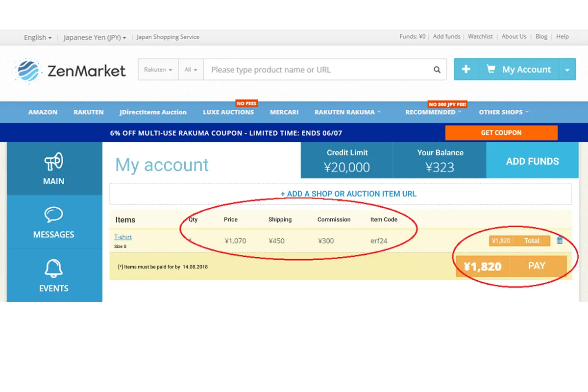Expand the Rakuten Rakuma menu
The width and height of the screenshot is (588, 392).
click(347, 112)
